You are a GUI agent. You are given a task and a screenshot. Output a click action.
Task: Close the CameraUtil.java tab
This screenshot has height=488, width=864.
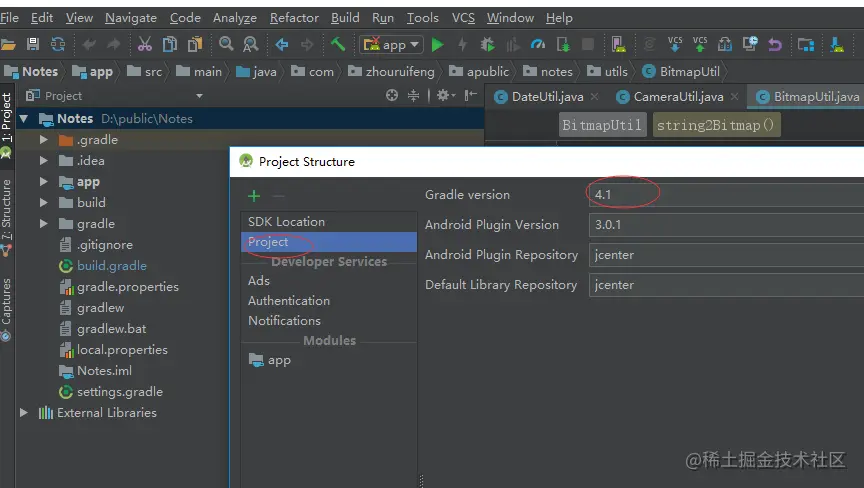click(x=735, y=96)
